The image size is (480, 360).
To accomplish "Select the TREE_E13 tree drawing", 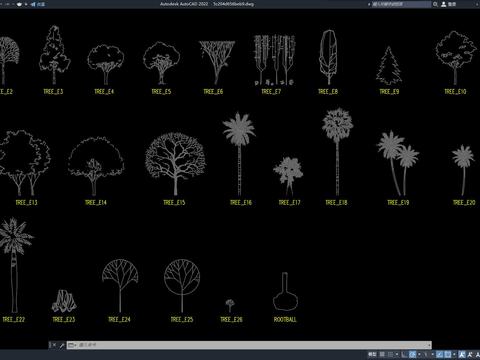I will 24,163.
